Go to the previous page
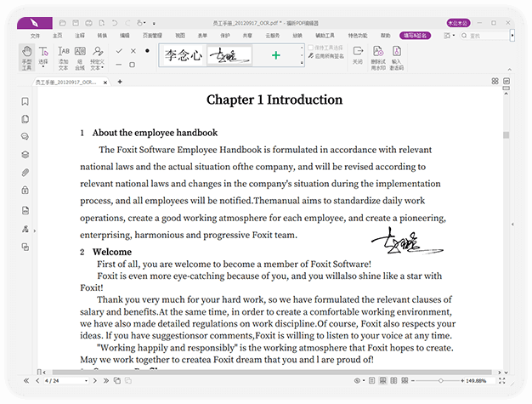This screenshot has height=404, width=532. tap(37, 381)
